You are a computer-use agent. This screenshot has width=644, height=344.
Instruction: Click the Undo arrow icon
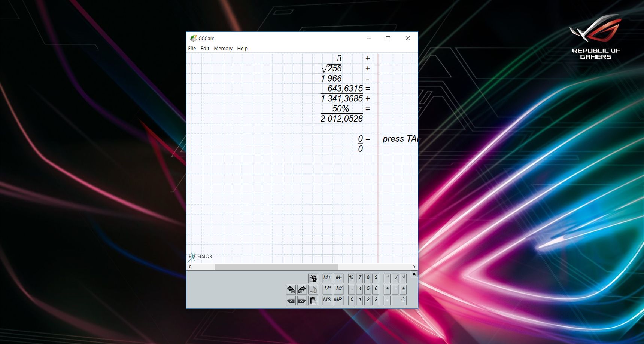[x=291, y=289]
